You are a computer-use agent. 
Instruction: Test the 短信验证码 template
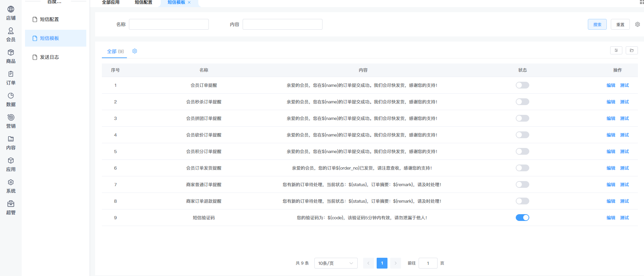click(624, 218)
